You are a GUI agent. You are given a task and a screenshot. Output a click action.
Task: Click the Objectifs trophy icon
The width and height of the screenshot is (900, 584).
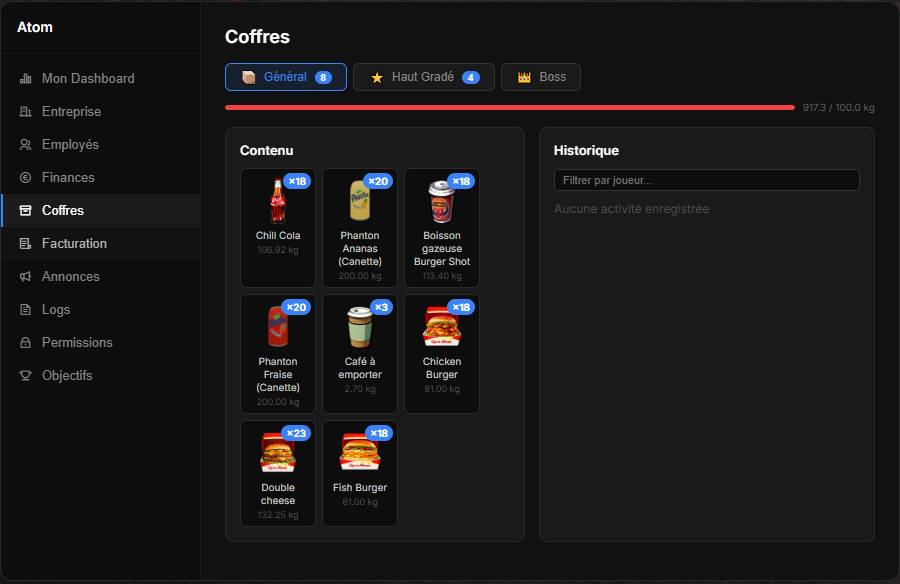26,376
